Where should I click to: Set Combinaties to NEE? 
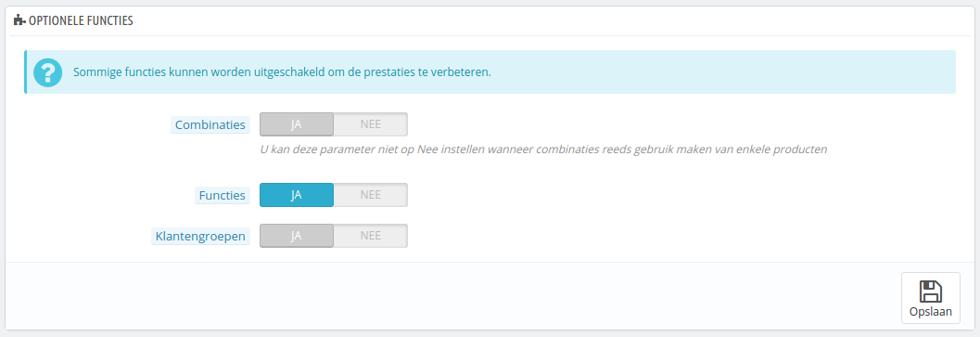[371, 124]
